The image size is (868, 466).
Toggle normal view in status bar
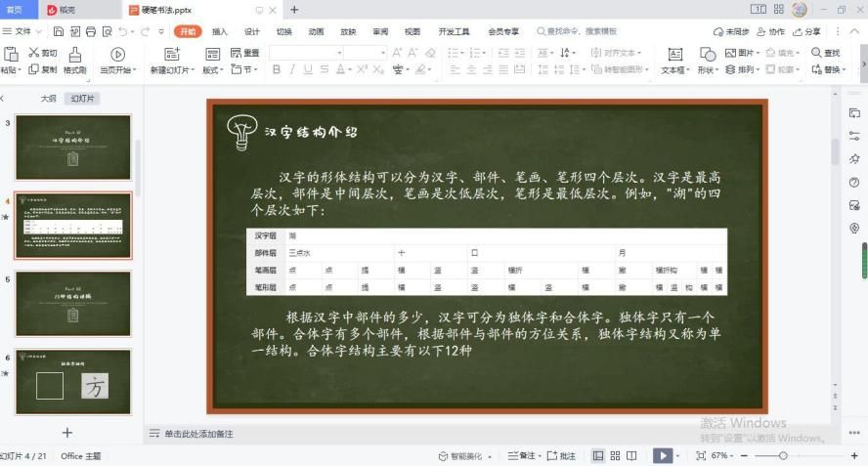597,456
